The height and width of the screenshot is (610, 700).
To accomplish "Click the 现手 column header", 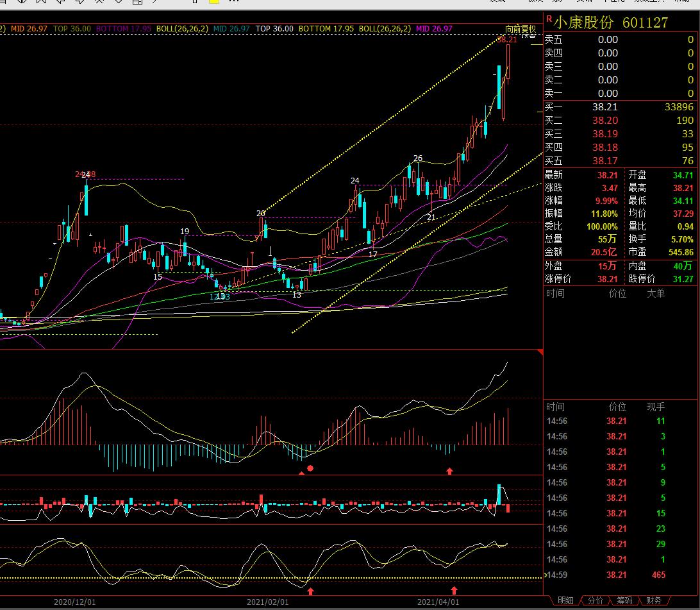I will coord(656,407).
